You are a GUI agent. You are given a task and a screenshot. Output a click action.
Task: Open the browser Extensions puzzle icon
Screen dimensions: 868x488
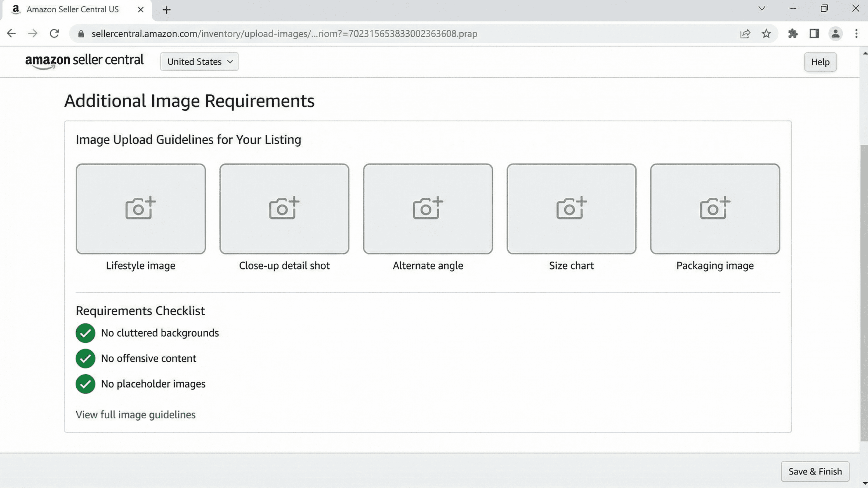point(793,34)
